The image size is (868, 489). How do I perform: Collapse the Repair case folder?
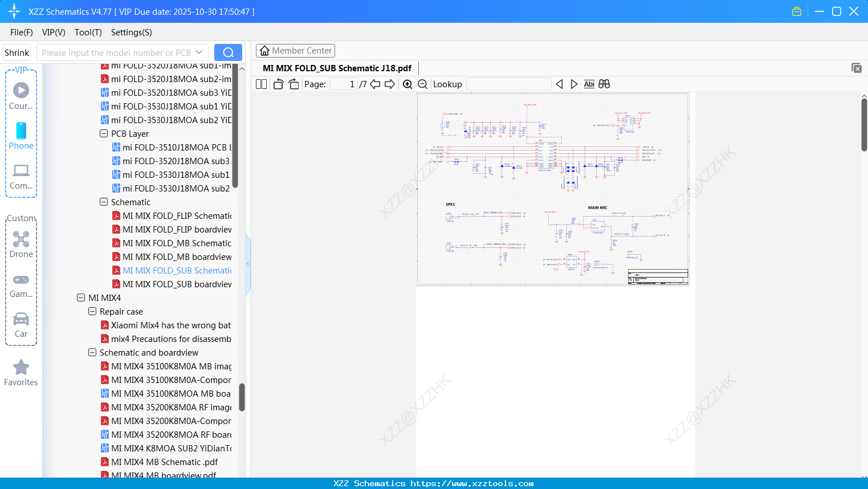92,311
